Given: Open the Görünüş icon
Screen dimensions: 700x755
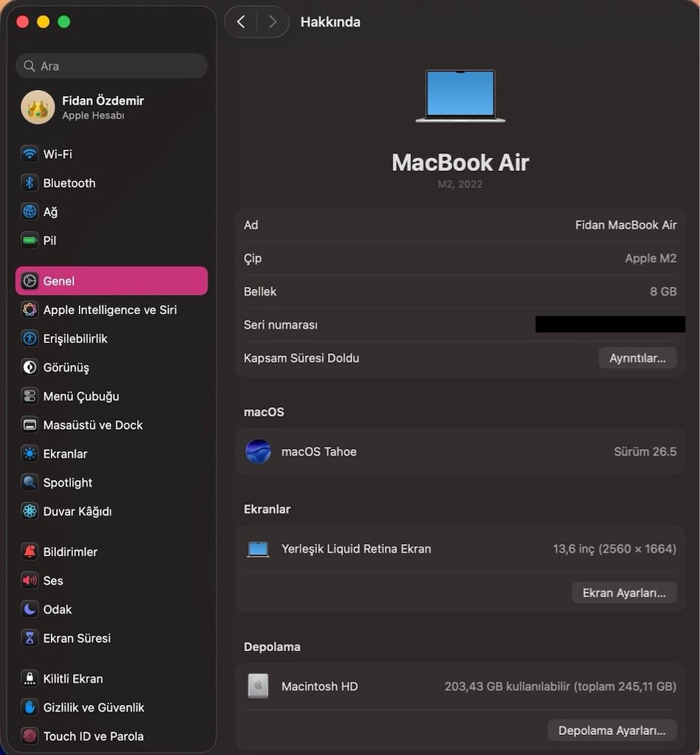Looking at the screenshot, I should tap(29, 367).
